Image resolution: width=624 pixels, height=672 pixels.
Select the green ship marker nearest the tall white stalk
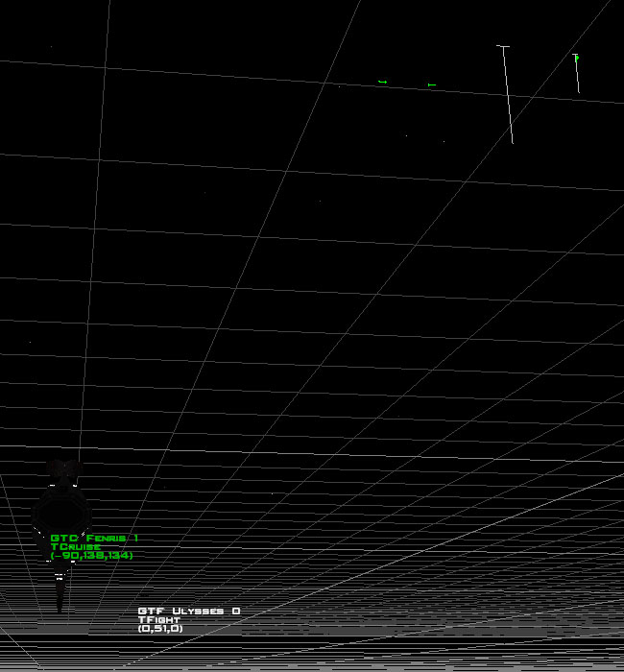pos(432,84)
